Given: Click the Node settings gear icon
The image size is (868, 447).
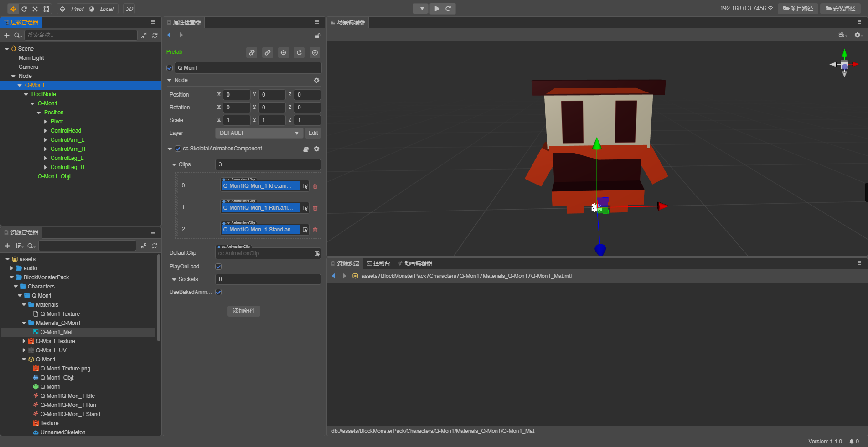Looking at the screenshot, I should (316, 80).
